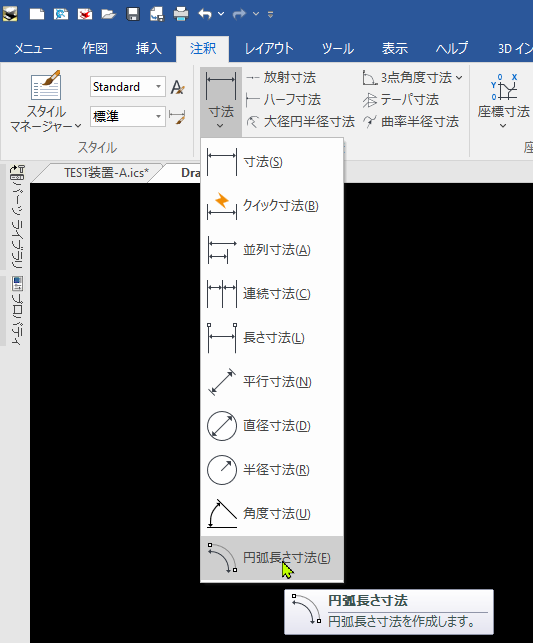Click the new document icon in quick access toolbar
The width and height of the screenshot is (533, 643).
click(37, 14)
